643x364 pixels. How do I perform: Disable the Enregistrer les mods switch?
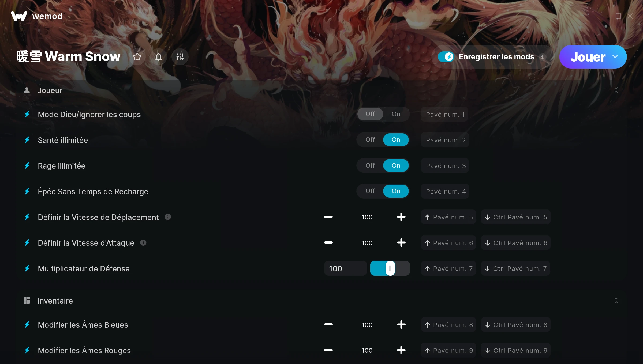click(x=446, y=57)
